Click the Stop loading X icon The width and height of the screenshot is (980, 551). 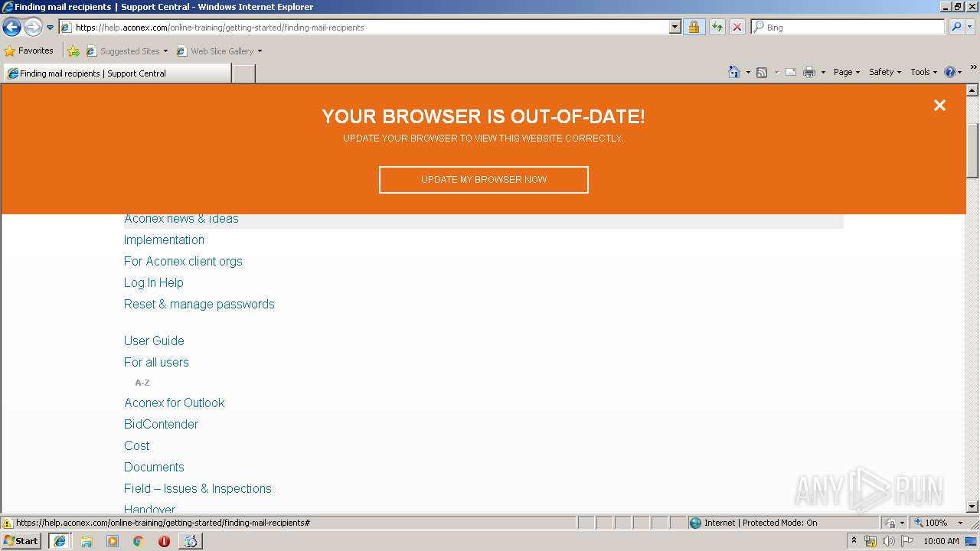[737, 27]
